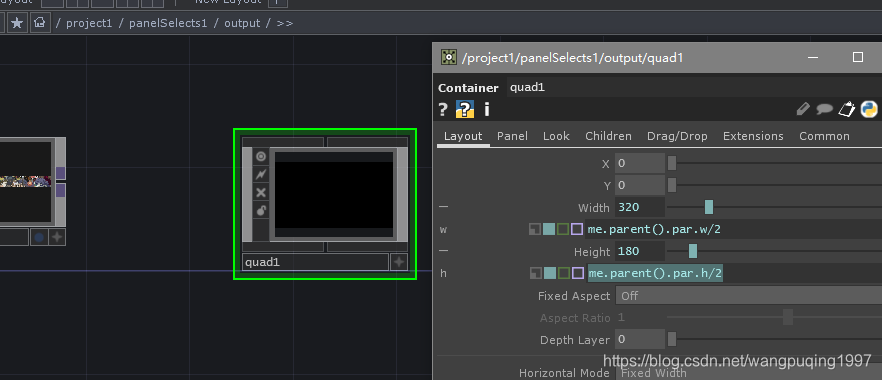Click the quad1 node name label
The image size is (882, 380).
[x=316, y=262]
